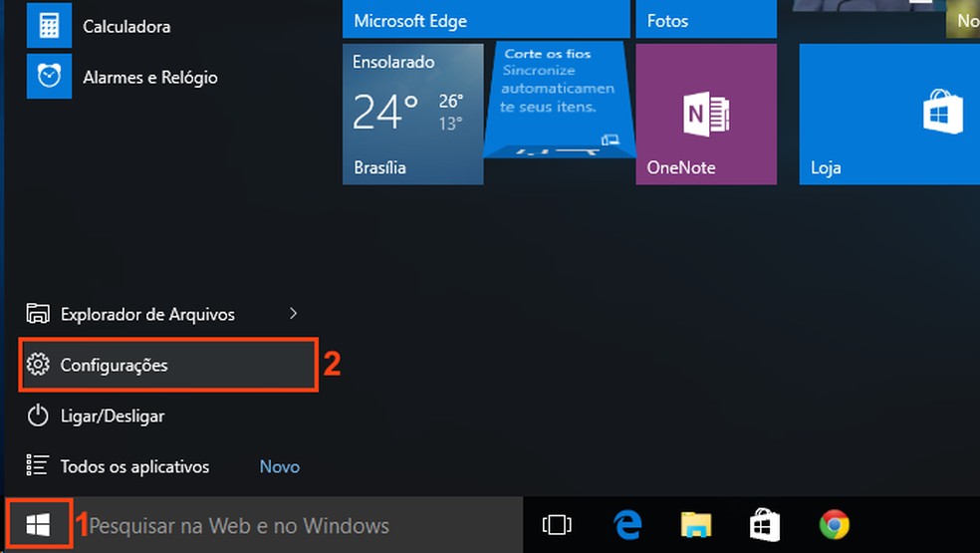Viewport: 980px width, 553px height.
Task: Open the Loja store tile
Action: [x=889, y=114]
